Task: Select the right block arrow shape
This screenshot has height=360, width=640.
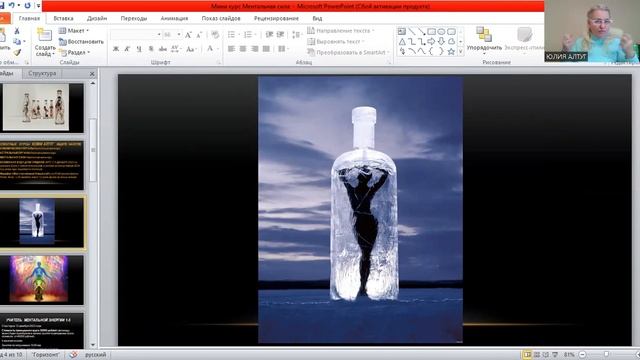Action: [431, 42]
